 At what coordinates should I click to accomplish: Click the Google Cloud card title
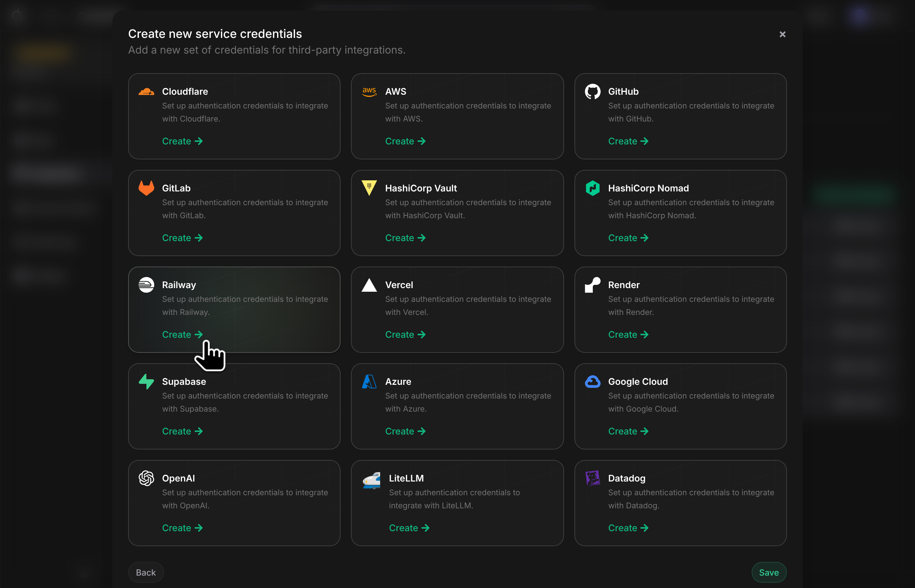(638, 382)
